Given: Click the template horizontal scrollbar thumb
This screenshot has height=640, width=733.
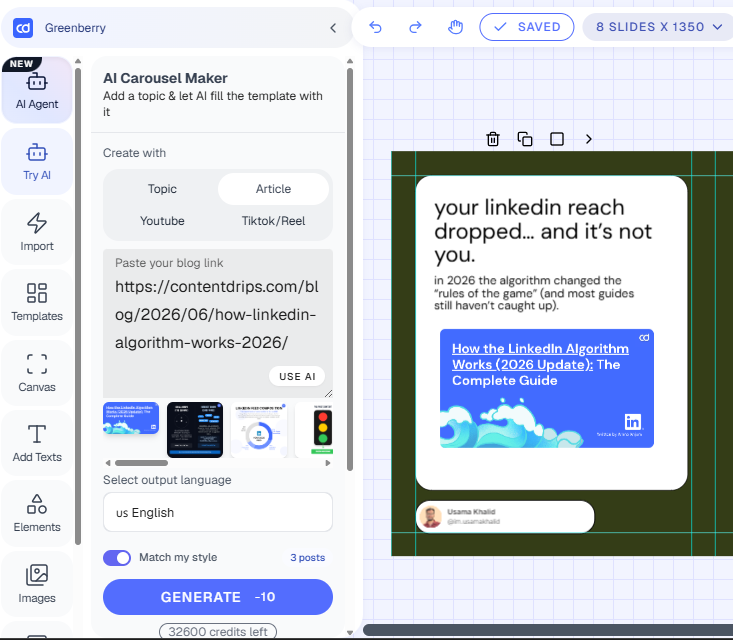Looking at the screenshot, I should [141, 463].
